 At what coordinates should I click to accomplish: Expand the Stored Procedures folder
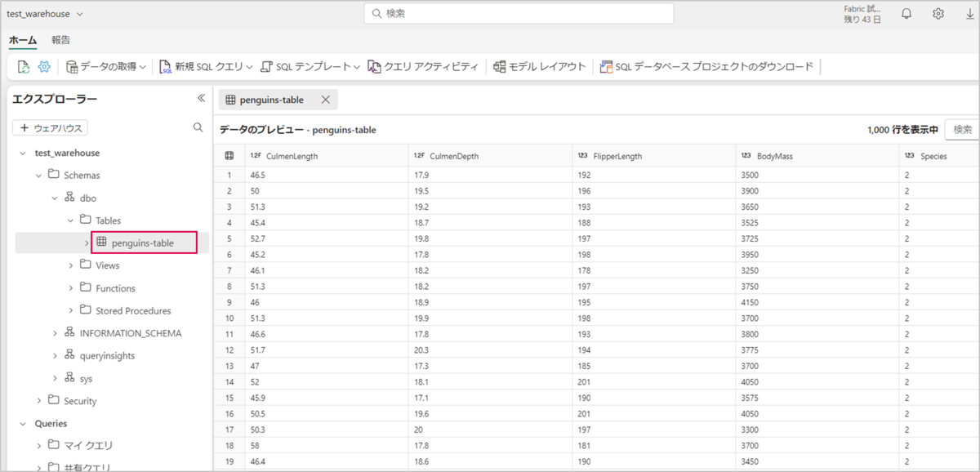coord(70,310)
